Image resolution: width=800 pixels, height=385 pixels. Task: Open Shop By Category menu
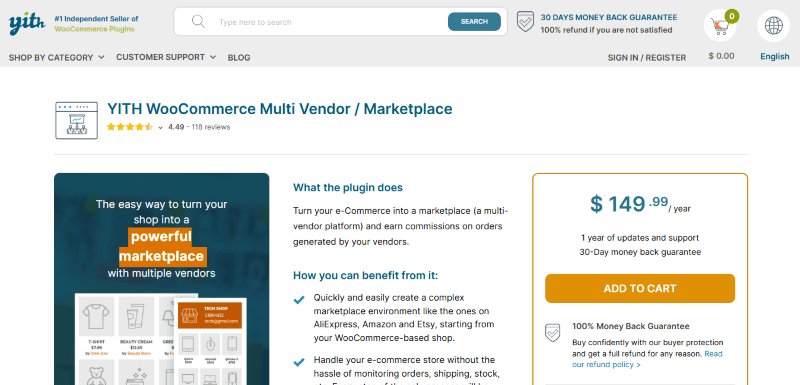click(57, 58)
